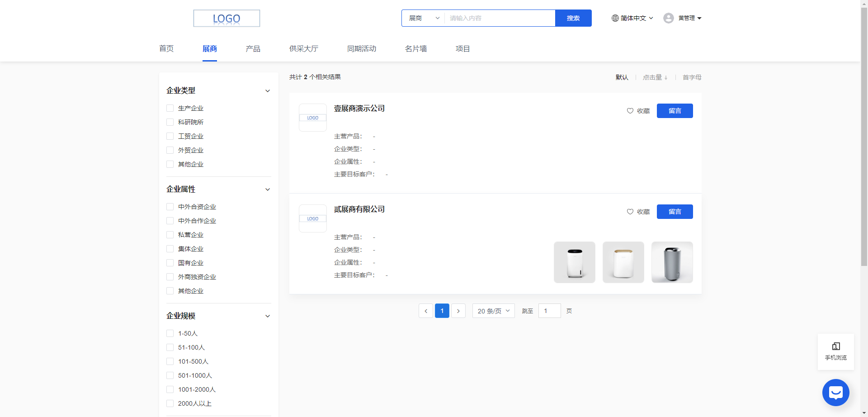Viewport: 868px width, 417px height.
Task: Click the LOGO image in header
Action: [226, 18]
